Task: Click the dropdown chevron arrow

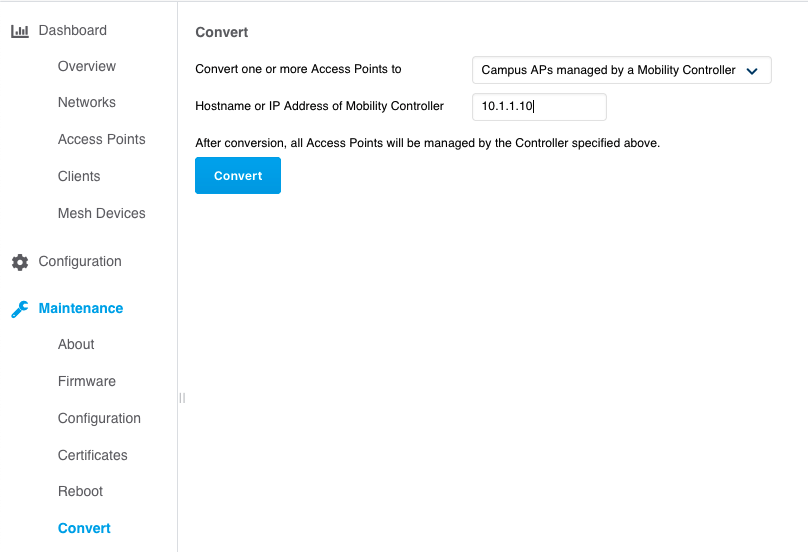Action: (x=752, y=71)
